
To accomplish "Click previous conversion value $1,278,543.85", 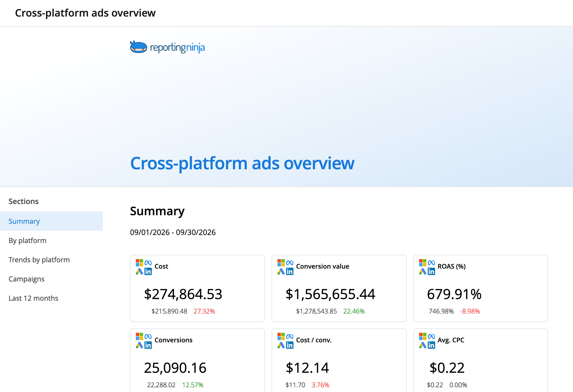I will (x=316, y=311).
